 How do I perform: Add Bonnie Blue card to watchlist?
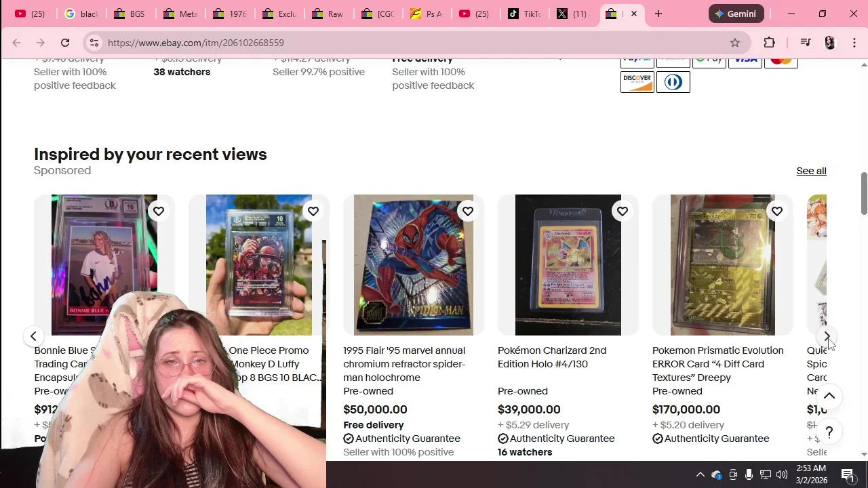coord(159,211)
